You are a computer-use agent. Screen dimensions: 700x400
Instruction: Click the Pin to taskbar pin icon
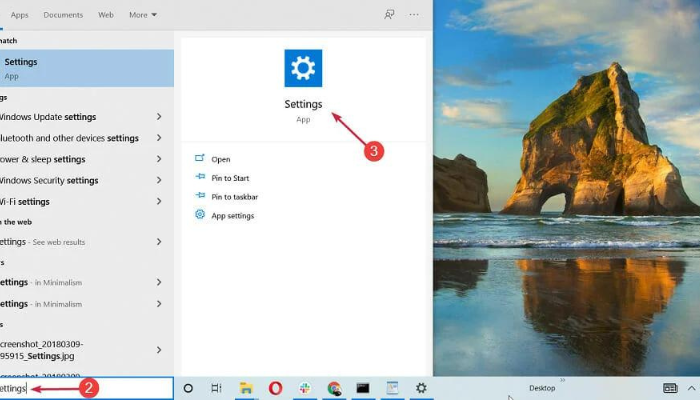point(200,196)
